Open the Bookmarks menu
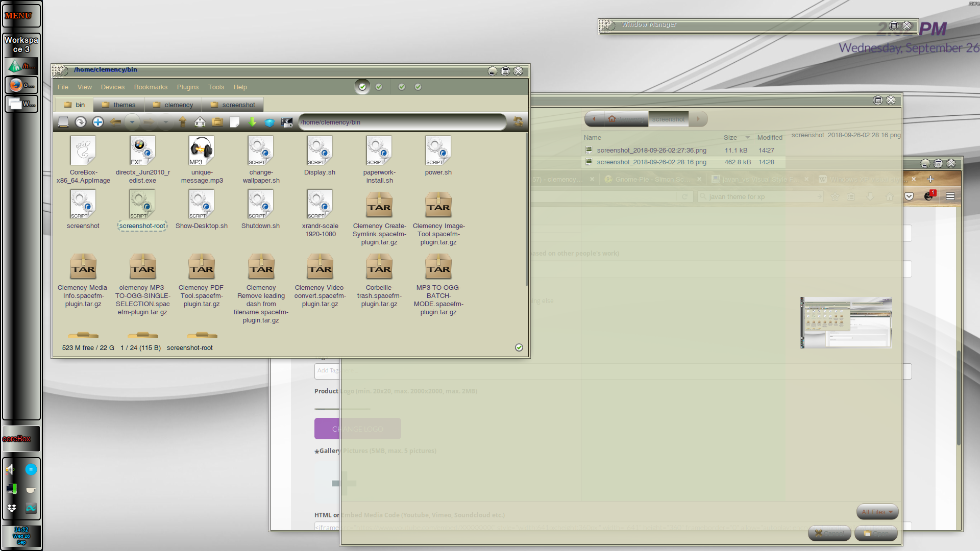The height and width of the screenshot is (551, 980). point(151,87)
